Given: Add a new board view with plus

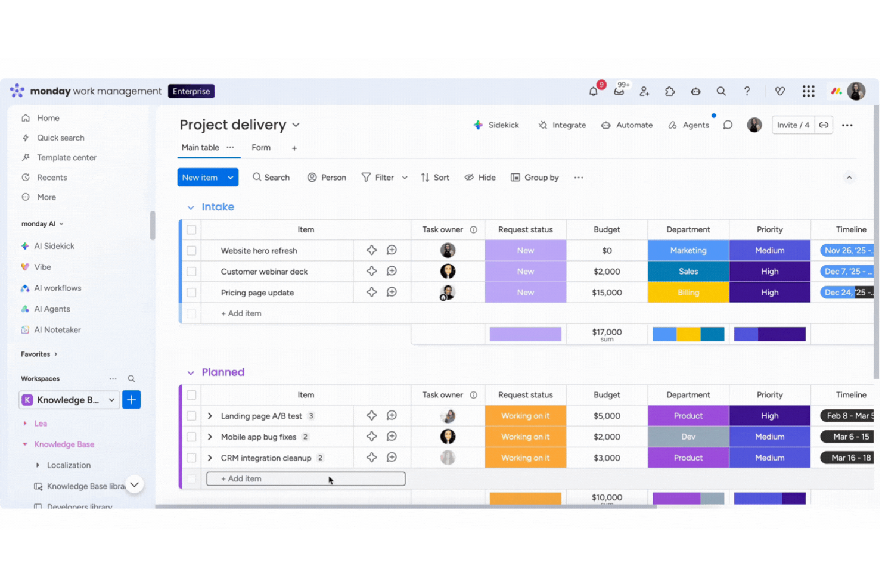Looking at the screenshot, I should coord(294,148).
